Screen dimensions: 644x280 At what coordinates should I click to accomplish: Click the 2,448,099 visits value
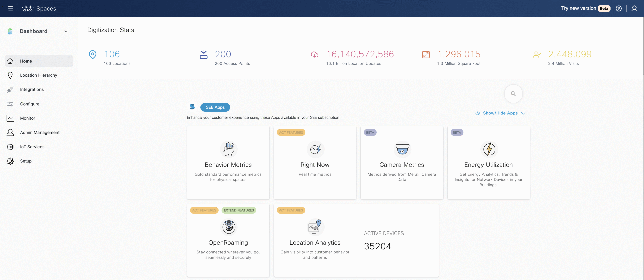click(x=570, y=54)
